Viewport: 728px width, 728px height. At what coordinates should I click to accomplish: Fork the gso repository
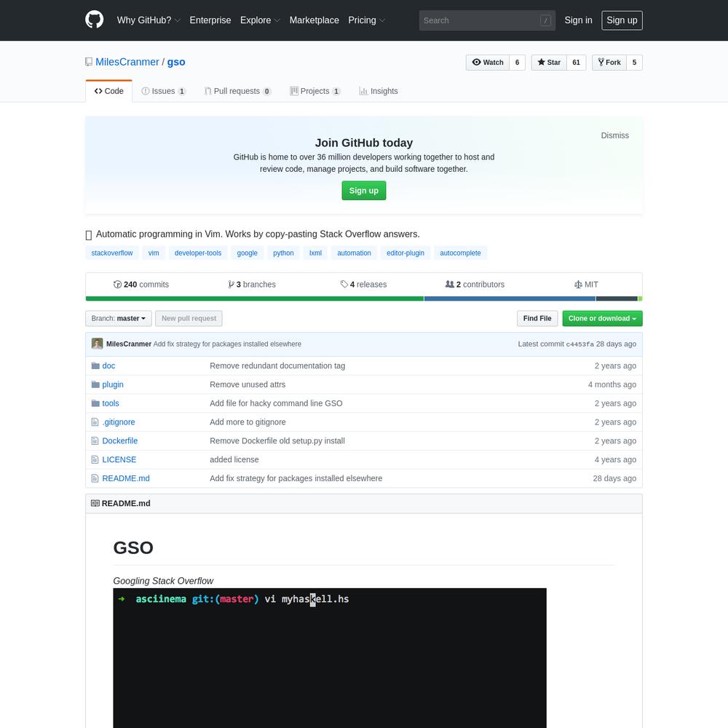pyautogui.click(x=609, y=62)
